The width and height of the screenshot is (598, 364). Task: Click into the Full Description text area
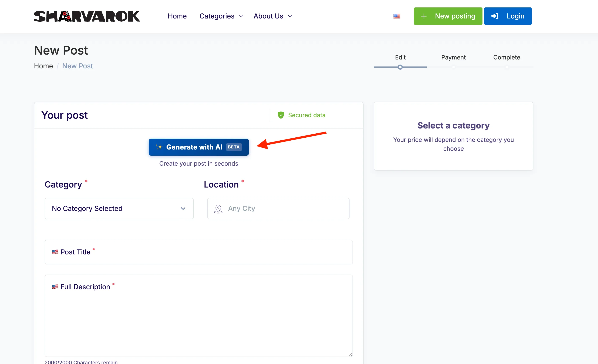click(x=199, y=320)
